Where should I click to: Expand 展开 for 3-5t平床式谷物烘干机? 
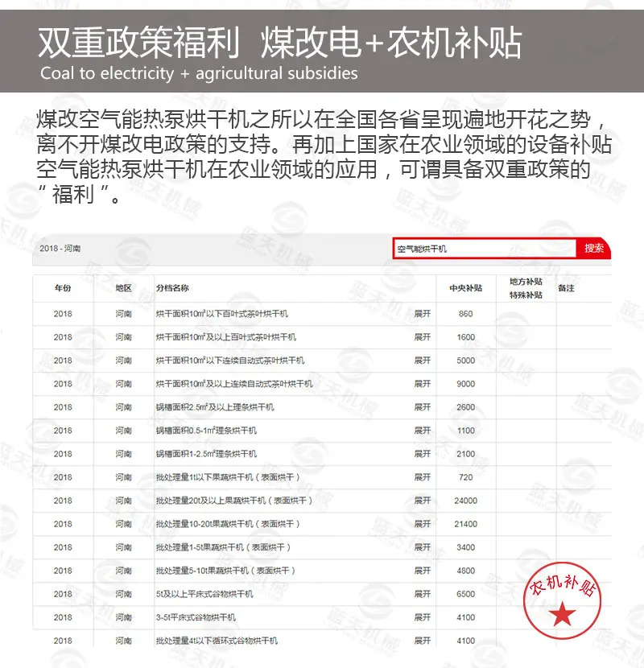(x=423, y=617)
